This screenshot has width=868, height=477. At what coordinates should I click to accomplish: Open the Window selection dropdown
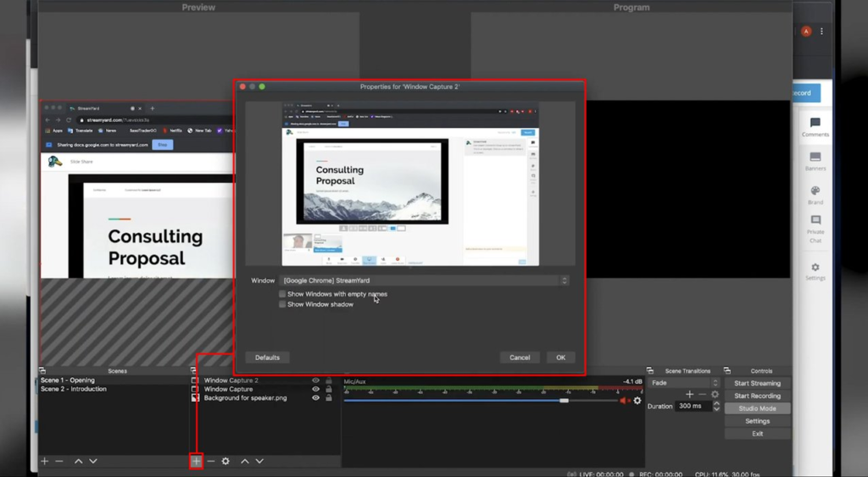point(424,280)
